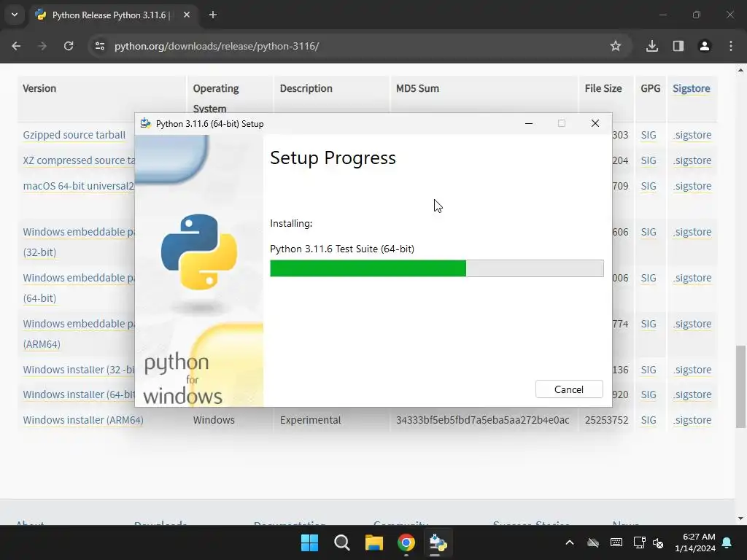Viewport: 747px width, 560px height.
Task: Open Windows installer (64-bit) link
Action: pyautogui.click(x=79, y=394)
